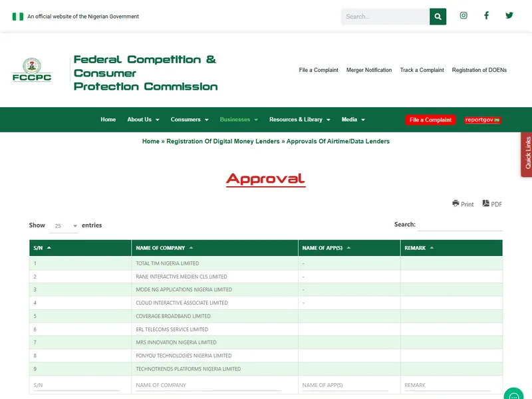Click the S/N column filter field

[76, 386]
